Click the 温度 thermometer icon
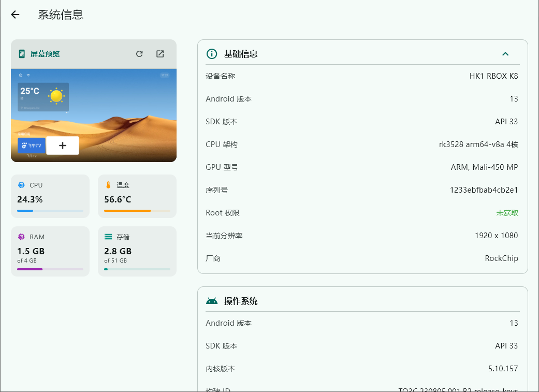The height and width of the screenshot is (392, 539). click(108, 185)
